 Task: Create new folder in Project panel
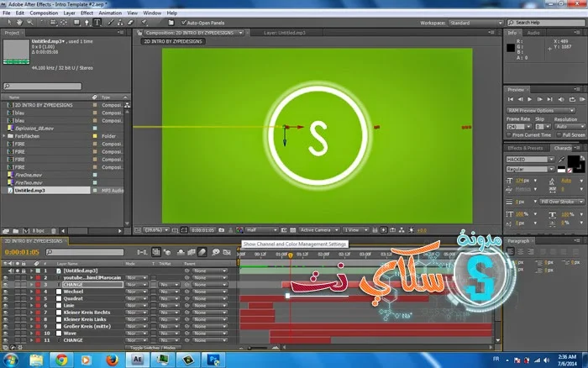pyautogui.click(x=16, y=231)
